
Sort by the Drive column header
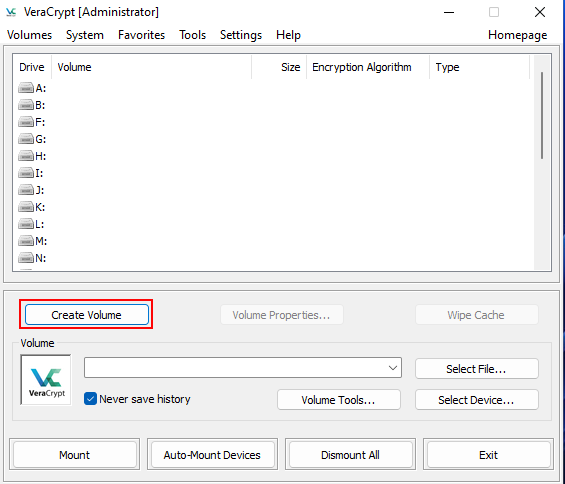(32, 67)
